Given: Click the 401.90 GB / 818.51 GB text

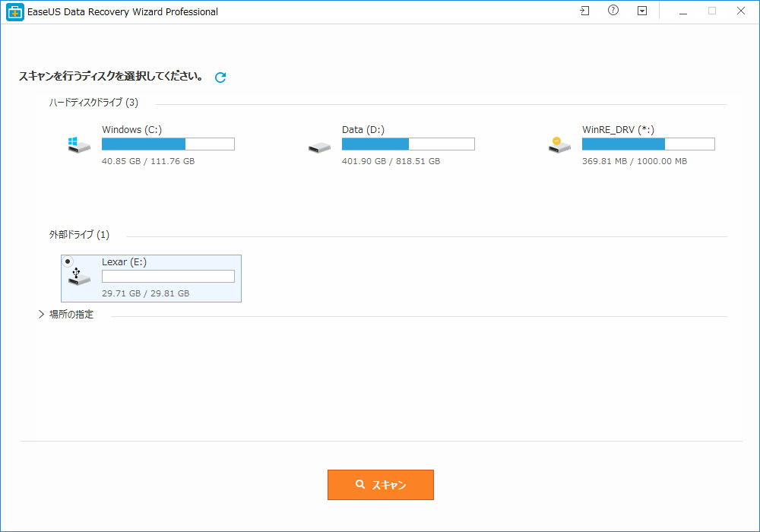Looking at the screenshot, I should 391,161.
